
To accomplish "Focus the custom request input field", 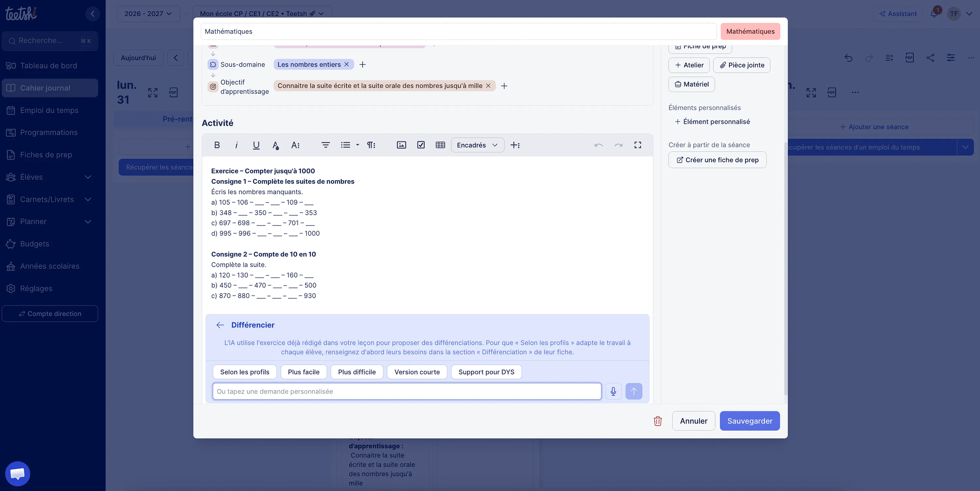I will click(407, 391).
